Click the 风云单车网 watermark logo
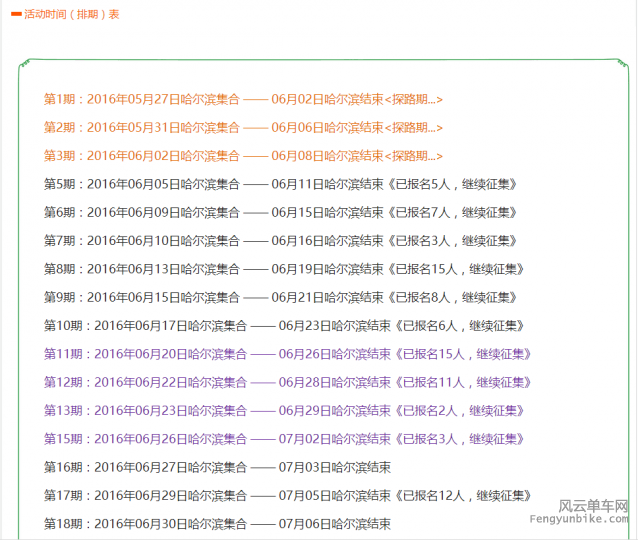The height and width of the screenshot is (540, 638). (x=593, y=506)
